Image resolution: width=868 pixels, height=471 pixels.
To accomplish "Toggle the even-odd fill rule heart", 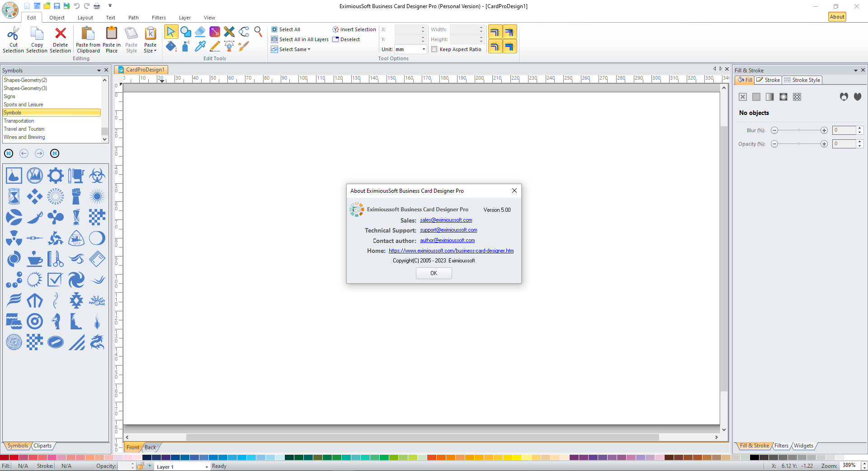I will pyautogui.click(x=844, y=97).
